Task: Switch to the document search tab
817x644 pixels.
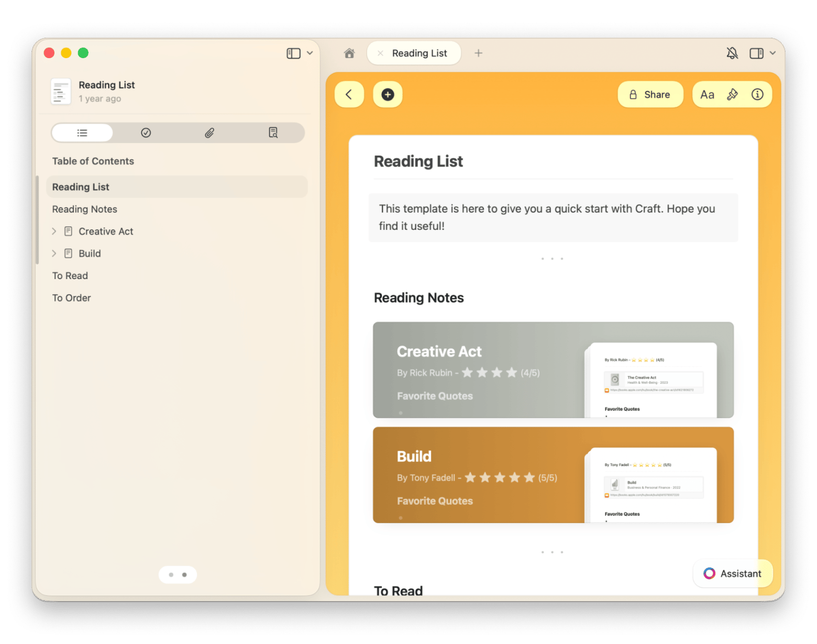Action: 273,133
